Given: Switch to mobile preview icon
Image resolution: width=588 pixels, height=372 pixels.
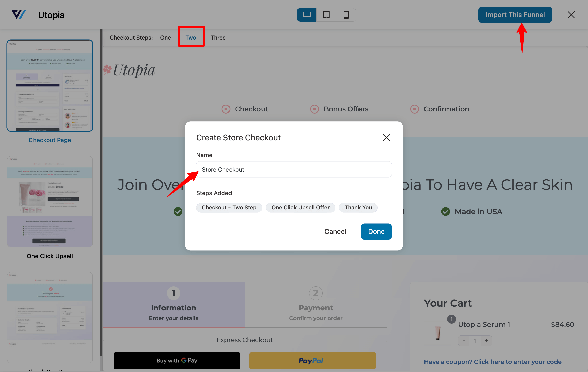Looking at the screenshot, I should pyautogui.click(x=346, y=15).
